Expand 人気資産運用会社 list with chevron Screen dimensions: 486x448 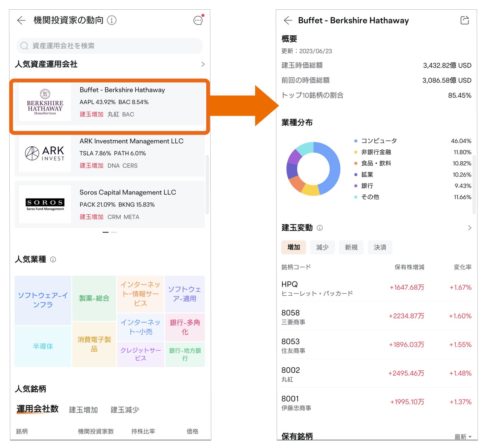click(x=203, y=64)
